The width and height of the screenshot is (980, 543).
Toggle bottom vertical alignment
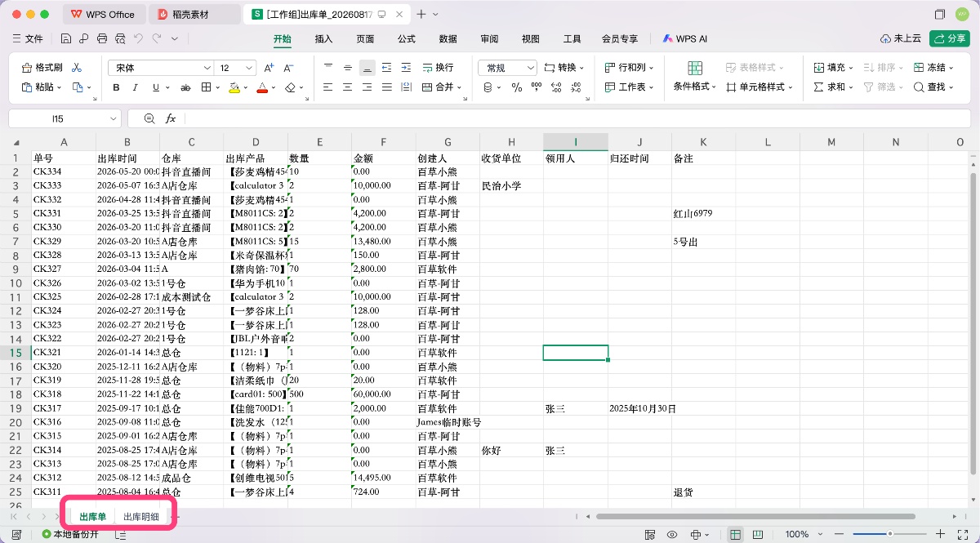pyautogui.click(x=367, y=68)
